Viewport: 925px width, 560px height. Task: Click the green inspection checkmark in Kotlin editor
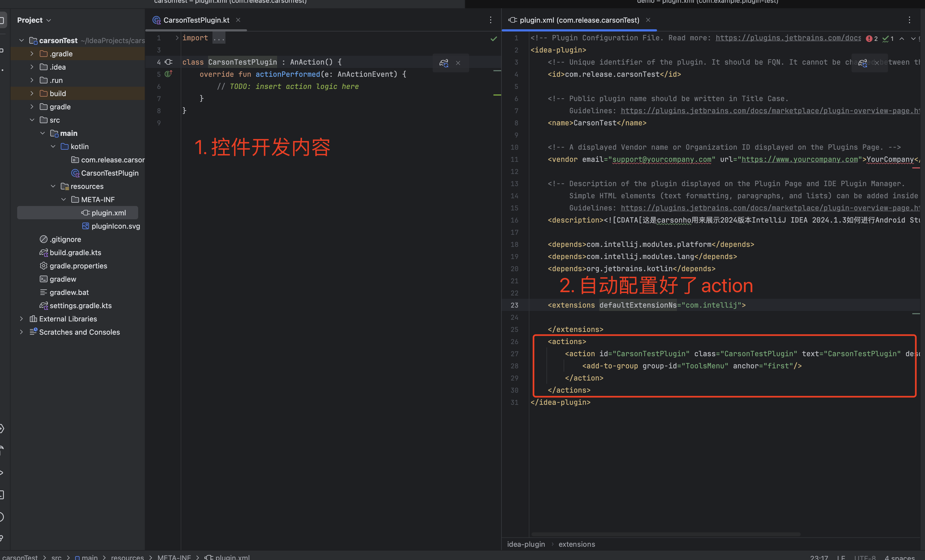point(494,39)
